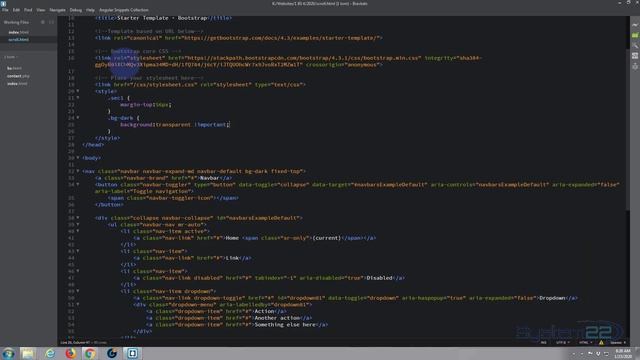Open the Find menu
This screenshot has height=360, width=640.
click(x=28, y=10)
